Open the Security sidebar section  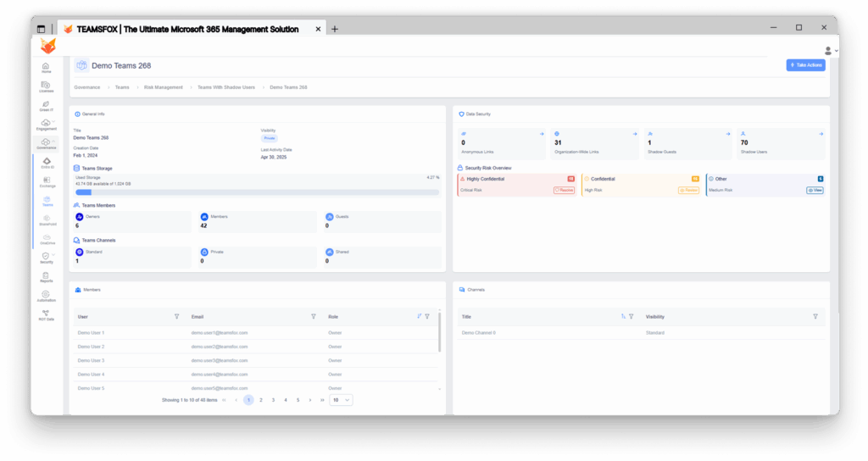pyautogui.click(x=46, y=258)
